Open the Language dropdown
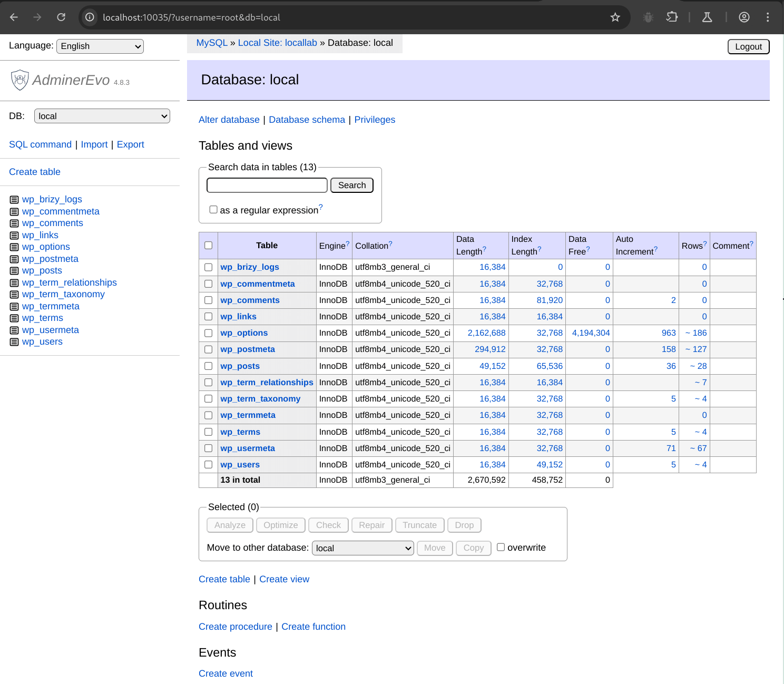Image resolution: width=784 pixels, height=684 pixels. point(100,46)
